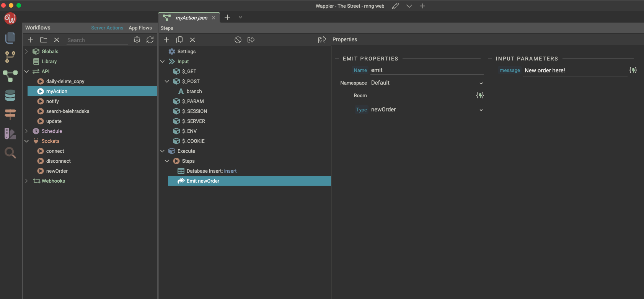
Task: Click the duplicate step icon in Steps toolbar
Action: click(x=179, y=40)
